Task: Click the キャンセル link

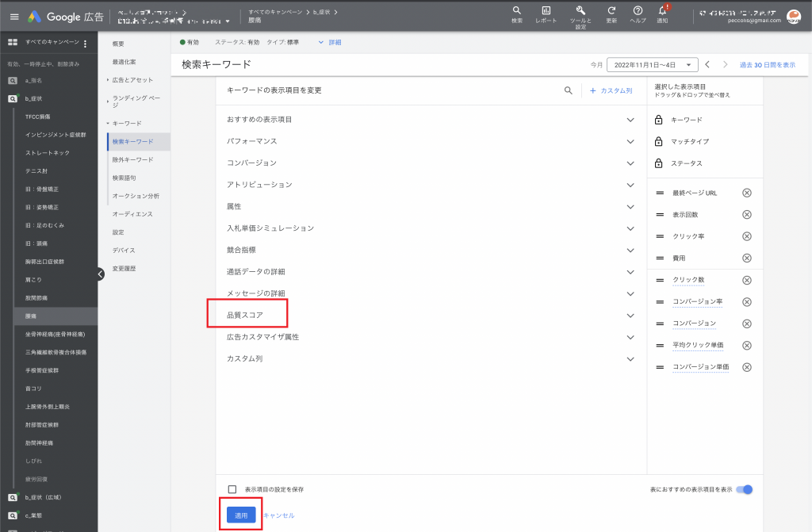Action: pyautogui.click(x=279, y=515)
